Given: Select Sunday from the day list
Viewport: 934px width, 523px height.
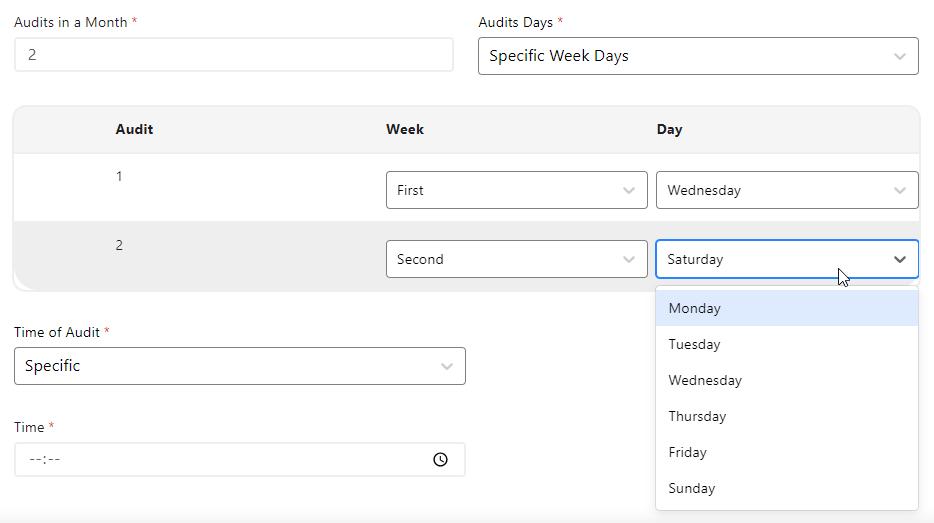Looking at the screenshot, I should coord(692,488).
